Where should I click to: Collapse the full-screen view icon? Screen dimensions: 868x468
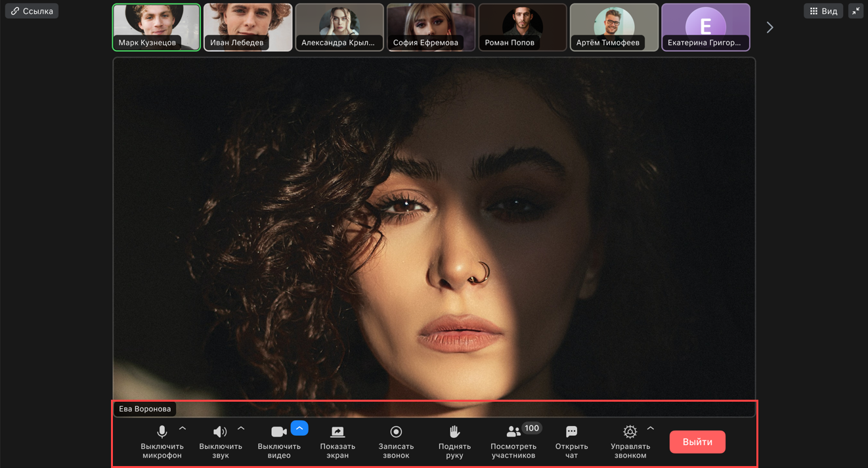click(x=856, y=11)
